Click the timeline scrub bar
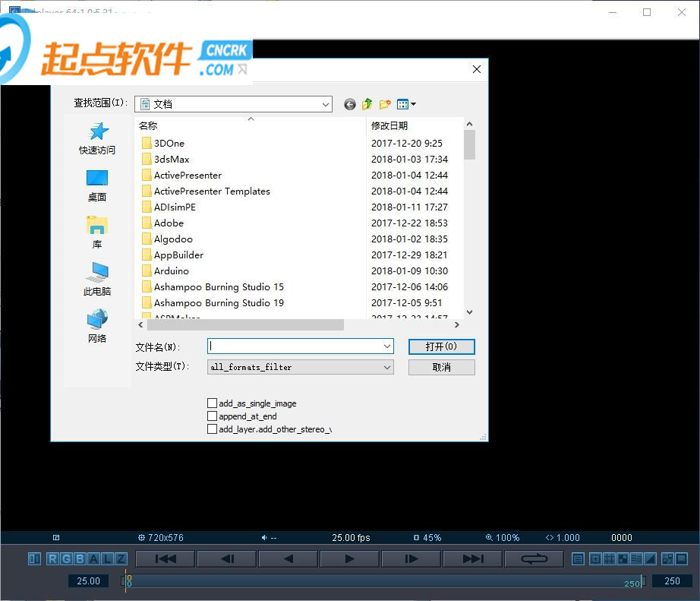The height and width of the screenshot is (601, 700). 384,581
